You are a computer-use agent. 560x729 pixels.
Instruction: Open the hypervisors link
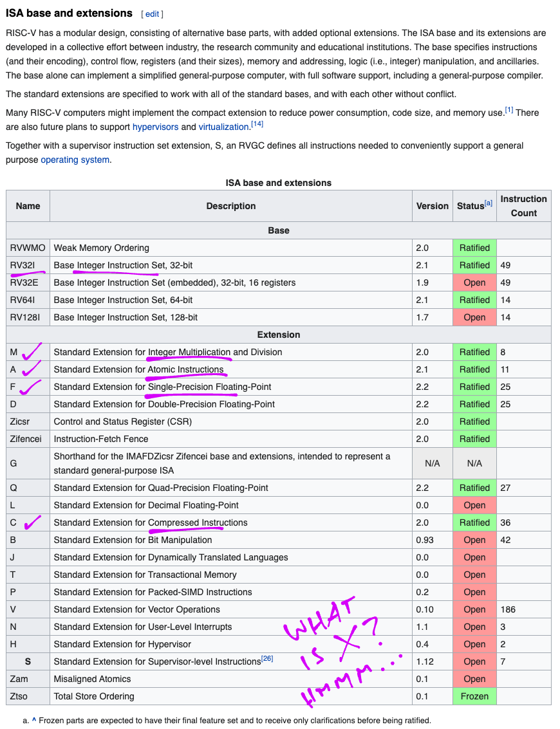coord(155,127)
